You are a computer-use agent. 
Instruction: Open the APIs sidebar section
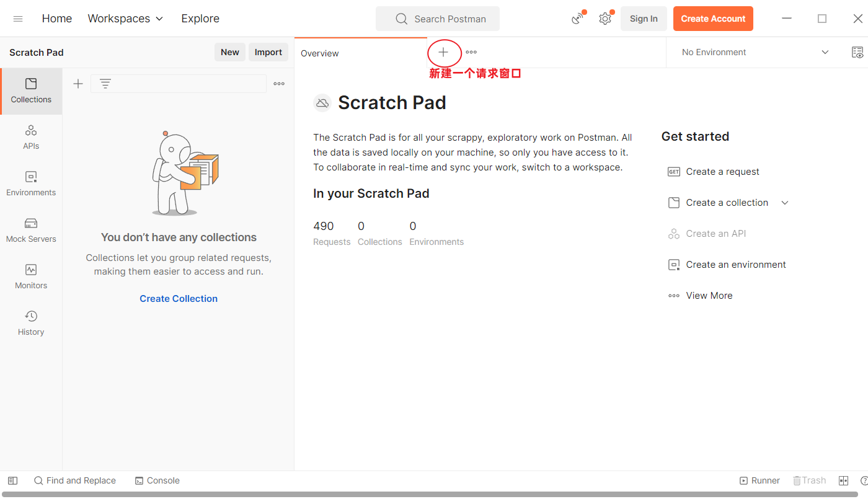31,137
